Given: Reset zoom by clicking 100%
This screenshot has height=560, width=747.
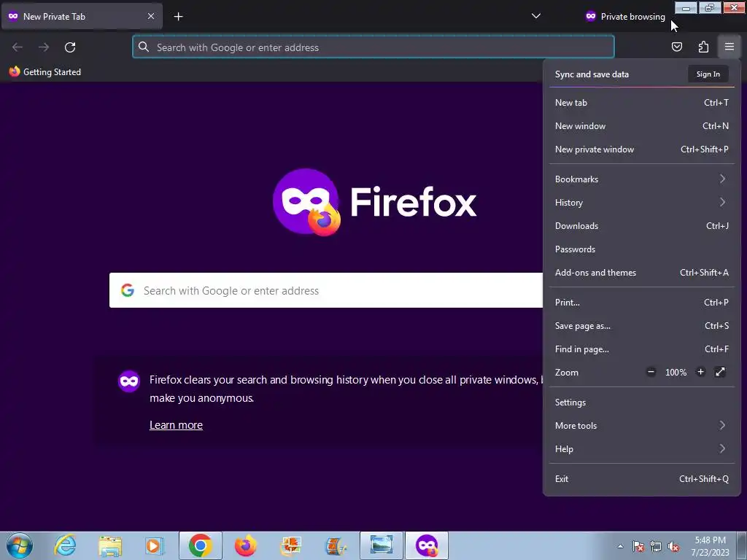Looking at the screenshot, I should 676,373.
